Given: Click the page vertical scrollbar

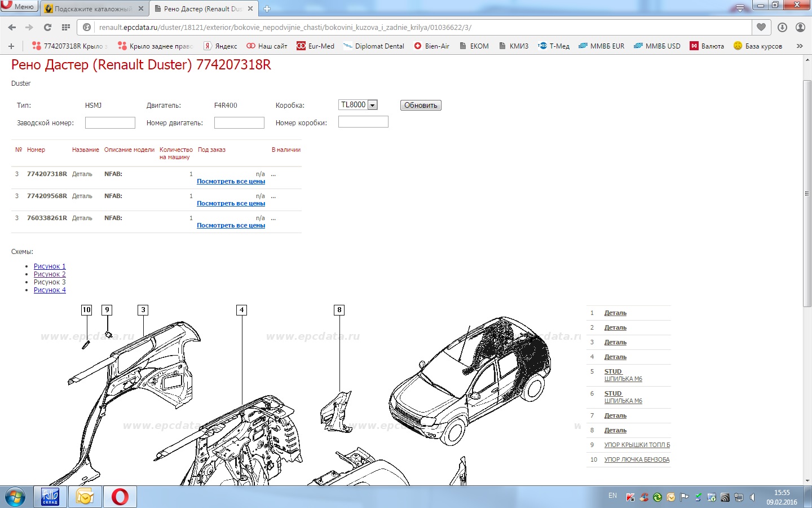Looking at the screenshot, I should 807,194.
